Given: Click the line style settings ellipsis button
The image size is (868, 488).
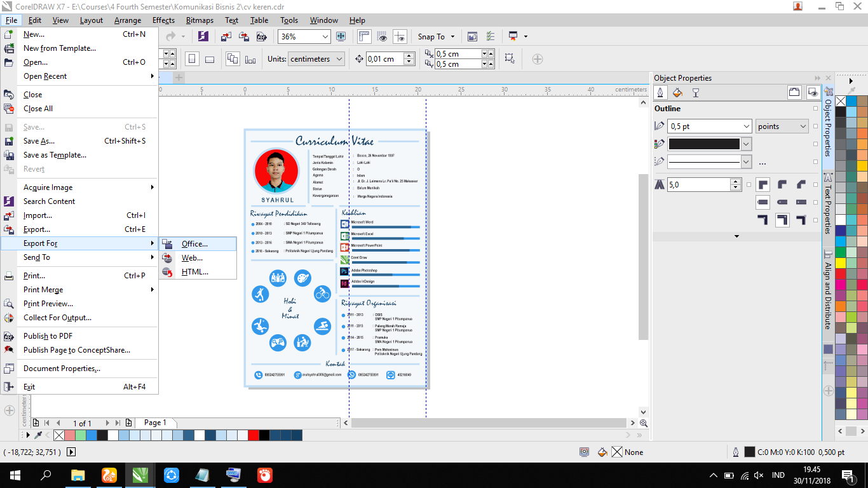Looking at the screenshot, I should pos(763,162).
